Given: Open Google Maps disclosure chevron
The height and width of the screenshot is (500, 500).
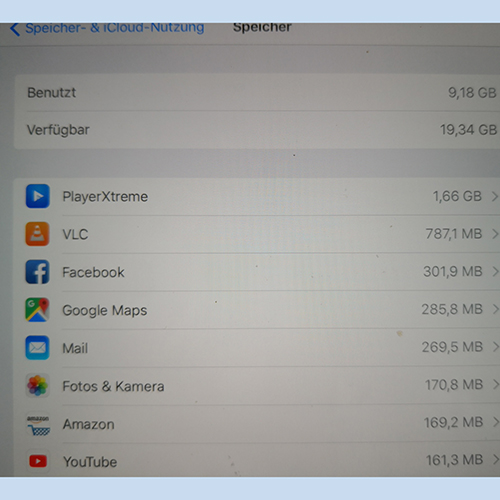Looking at the screenshot, I should tap(495, 309).
